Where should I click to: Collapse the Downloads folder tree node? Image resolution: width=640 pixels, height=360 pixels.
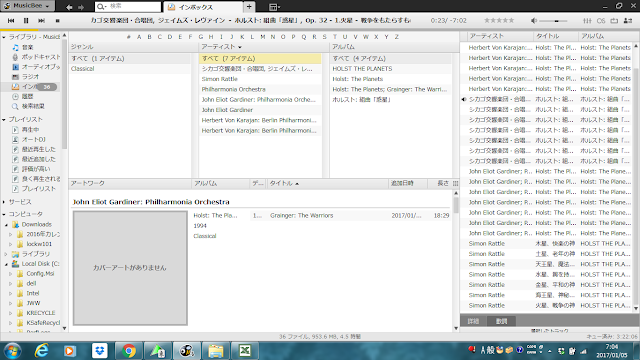pos(7,224)
